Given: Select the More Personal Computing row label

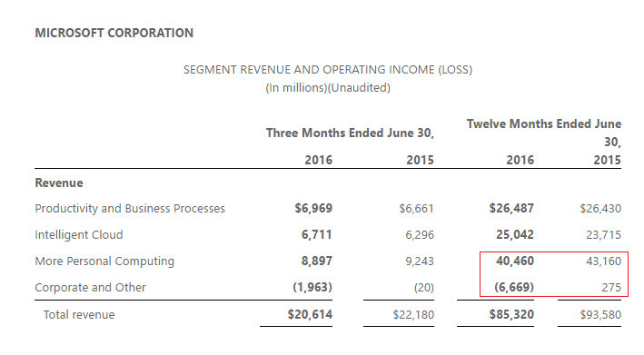Looking at the screenshot, I should (x=104, y=261).
